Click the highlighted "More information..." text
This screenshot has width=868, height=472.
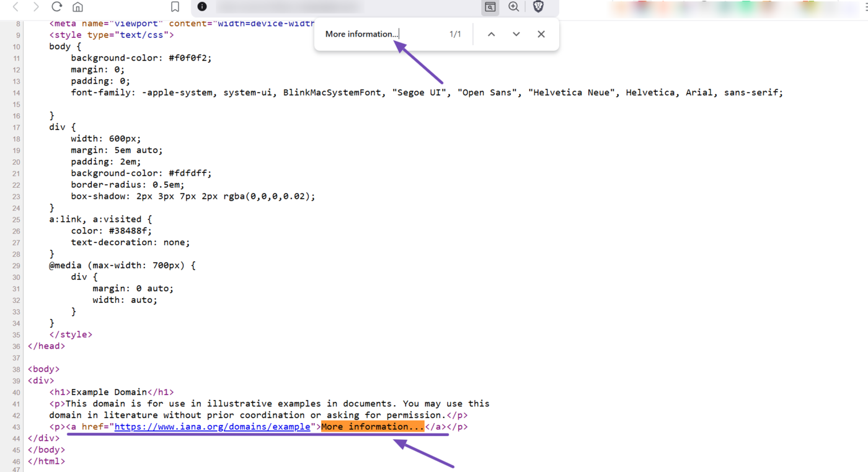coord(372,427)
